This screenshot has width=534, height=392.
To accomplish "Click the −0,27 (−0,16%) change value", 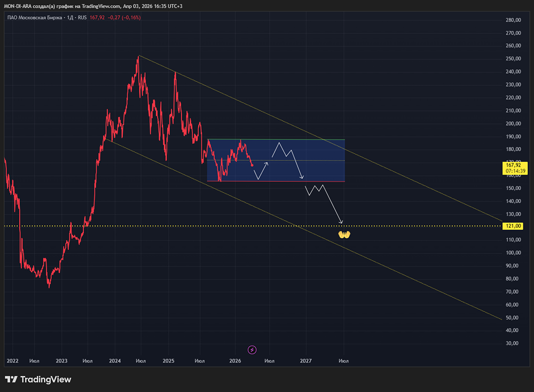I will click(124, 18).
